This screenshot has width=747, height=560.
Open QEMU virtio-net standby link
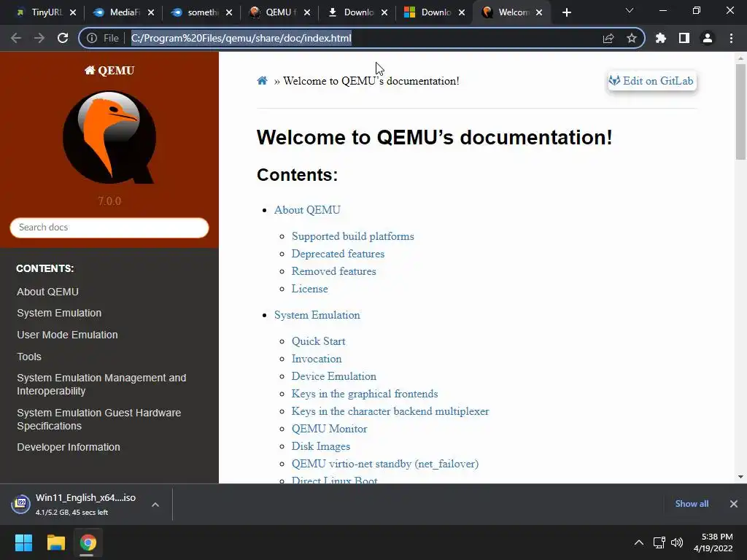point(385,464)
